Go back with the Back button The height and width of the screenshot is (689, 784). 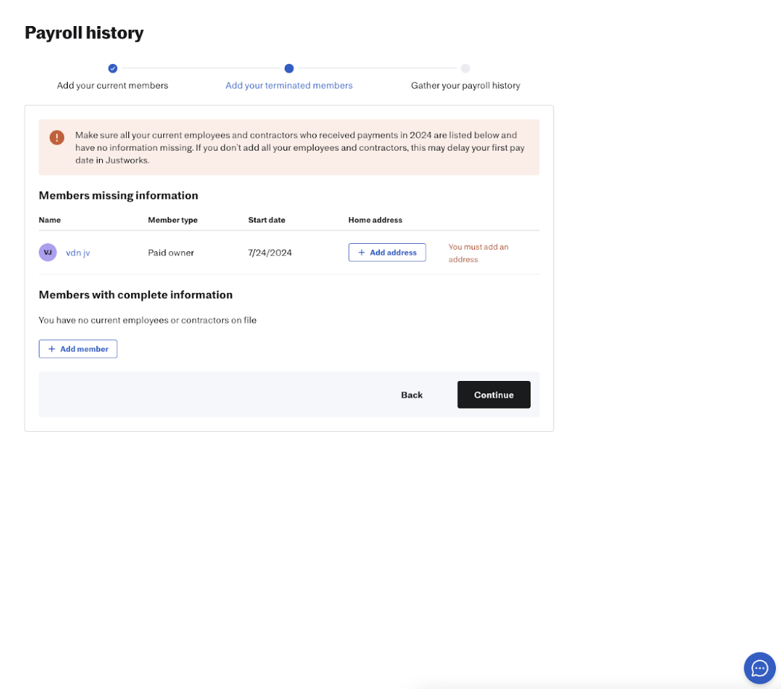click(411, 395)
